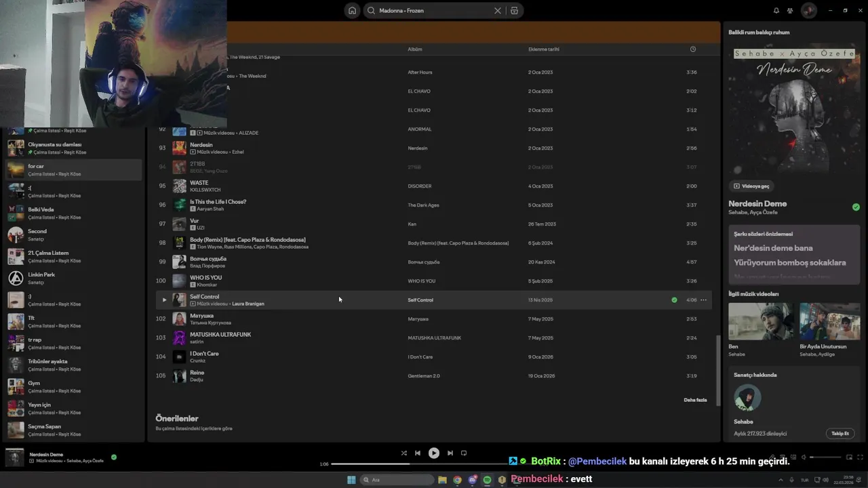Select I Don't Care by Crunkz
Image resolution: width=868 pixels, height=488 pixels.
[x=434, y=357]
